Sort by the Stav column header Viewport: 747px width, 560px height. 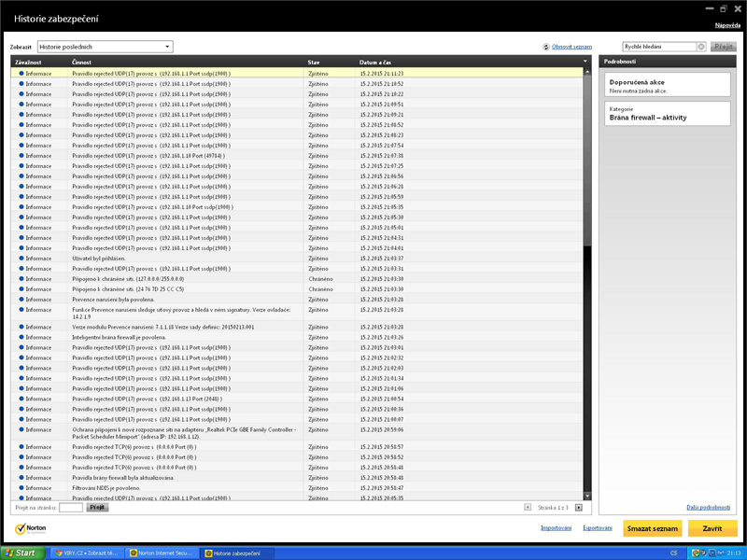(x=314, y=63)
